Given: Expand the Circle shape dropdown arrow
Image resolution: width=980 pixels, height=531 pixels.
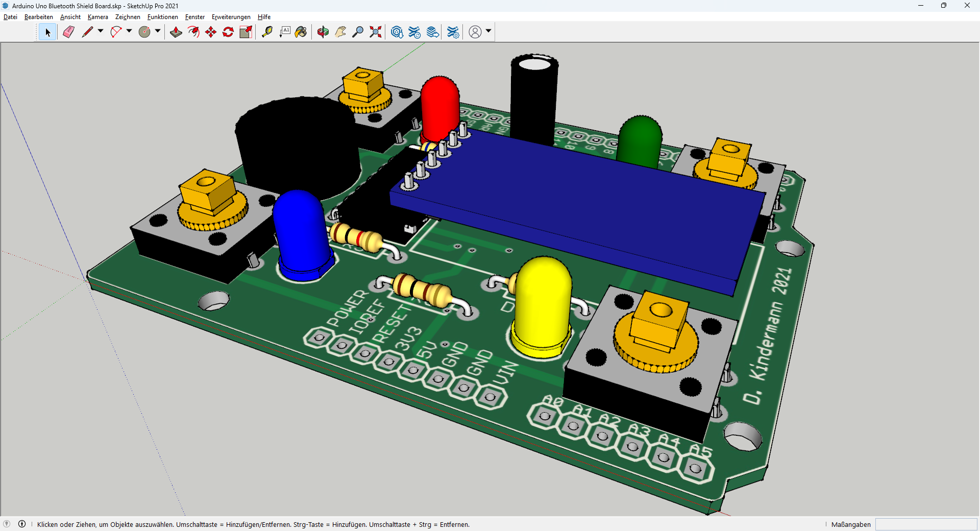Looking at the screenshot, I should [158, 32].
